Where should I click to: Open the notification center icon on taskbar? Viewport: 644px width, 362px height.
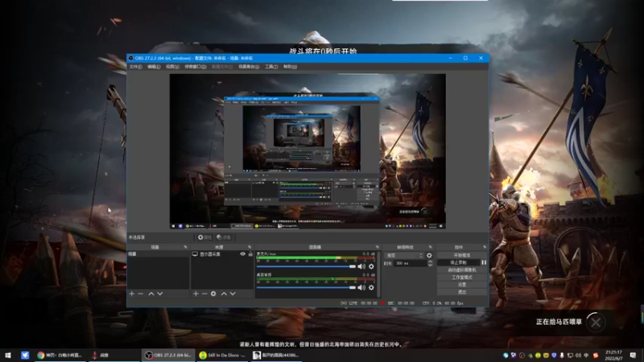click(x=633, y=356)
